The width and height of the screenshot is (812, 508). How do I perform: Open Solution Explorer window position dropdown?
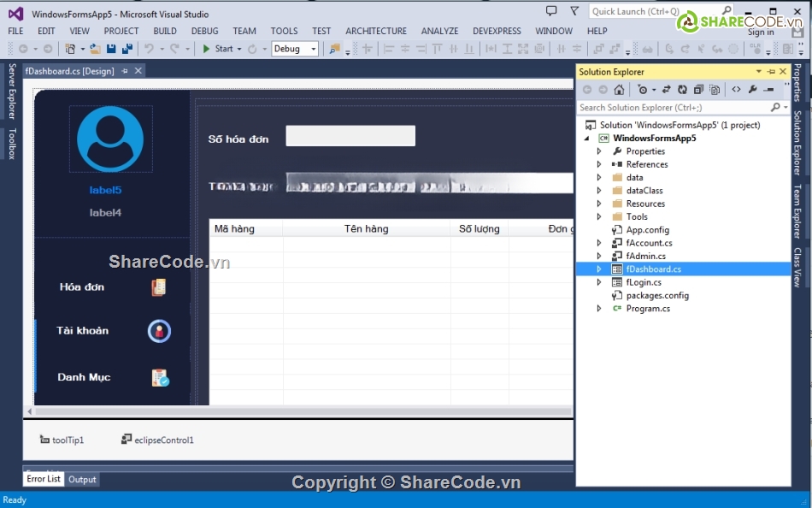(x=759, y=72)
